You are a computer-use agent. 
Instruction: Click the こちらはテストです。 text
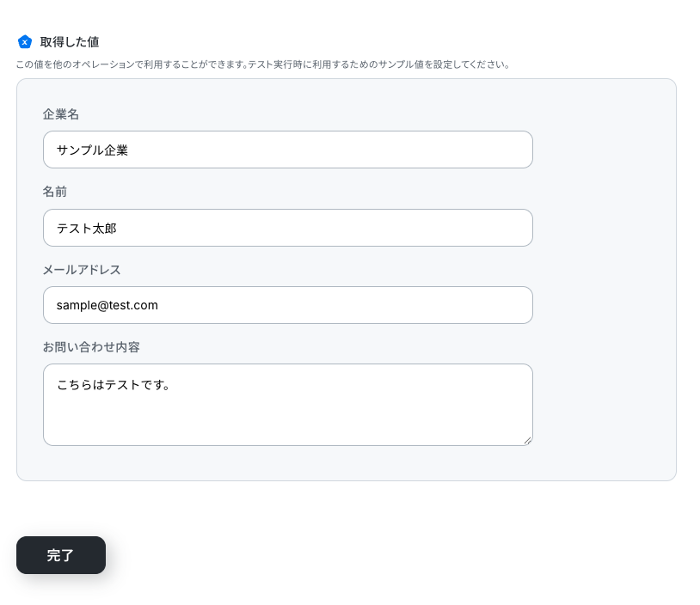tap(114, 385)
